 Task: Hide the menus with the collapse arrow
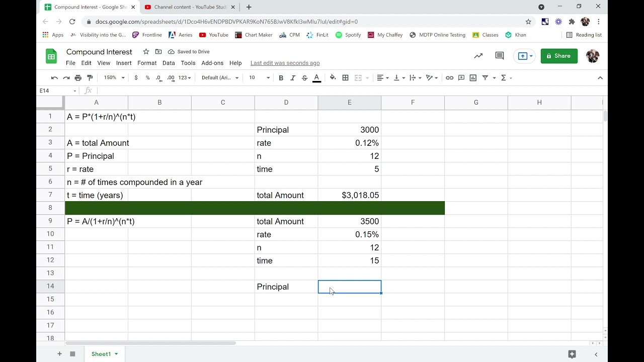[x=600, y=77]
